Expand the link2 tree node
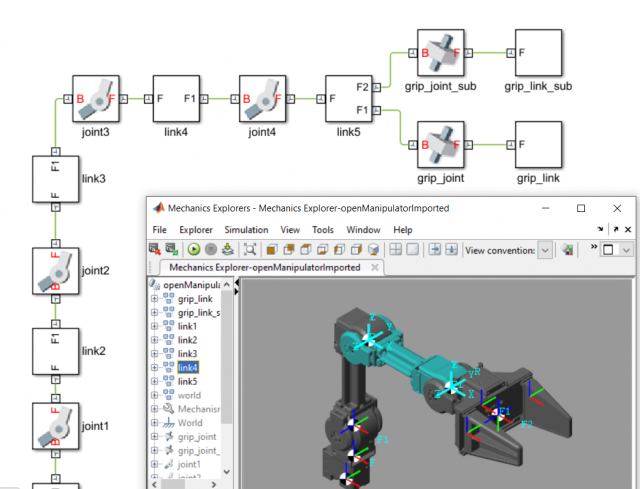Viewport: 640px width, 489px height. [x=154, y=340]
